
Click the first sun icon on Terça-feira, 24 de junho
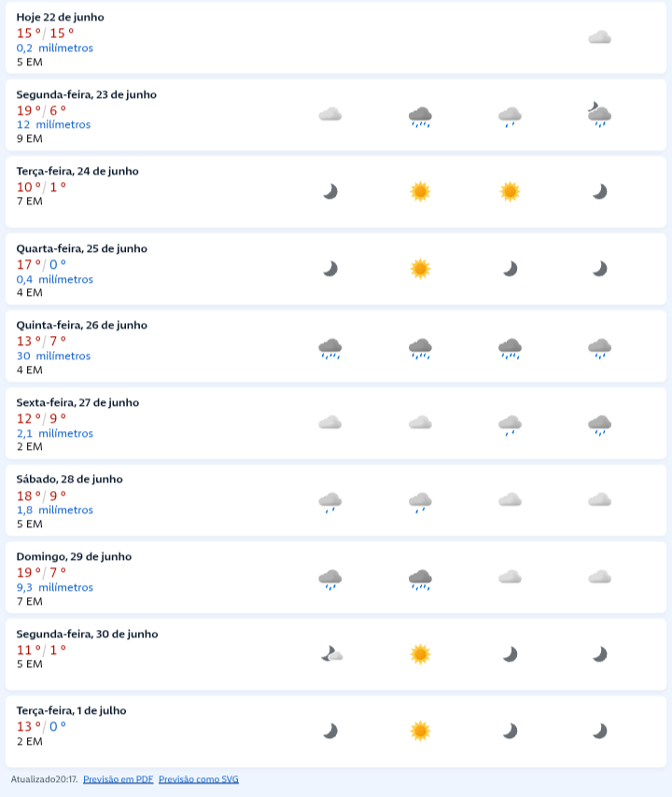(x=420, y=191)
